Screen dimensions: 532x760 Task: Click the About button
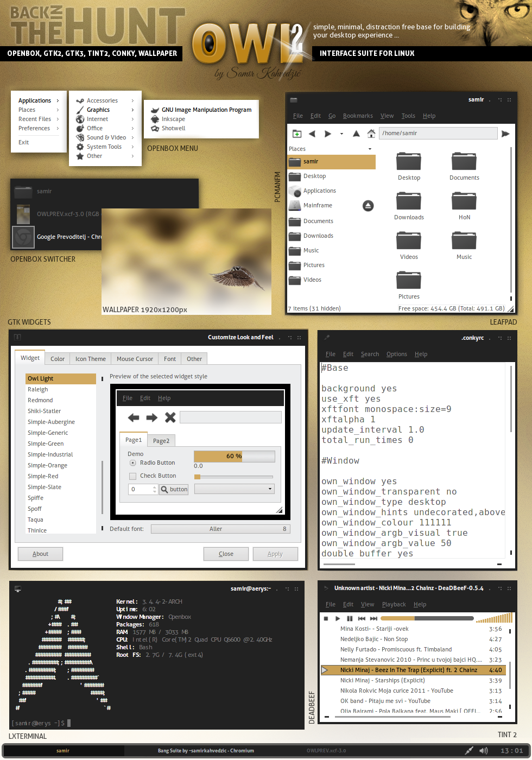40,554
